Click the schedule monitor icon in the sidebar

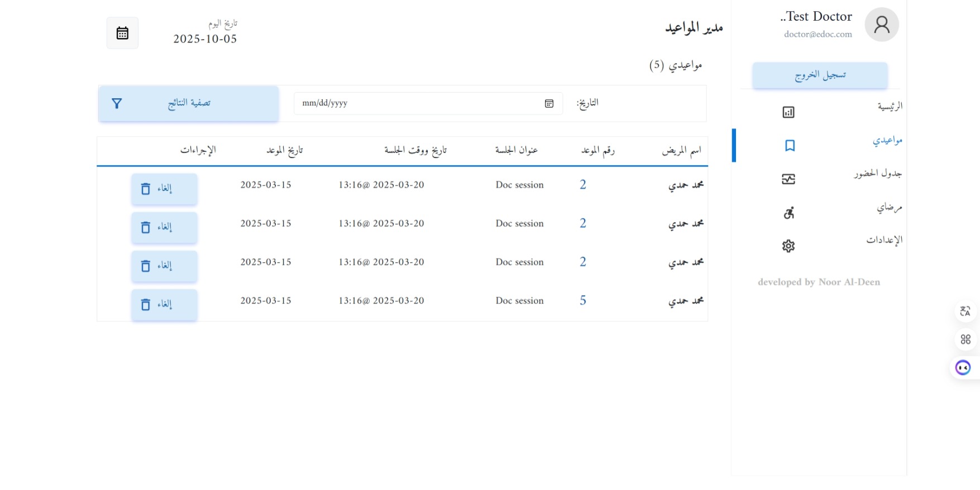point(788,179)
